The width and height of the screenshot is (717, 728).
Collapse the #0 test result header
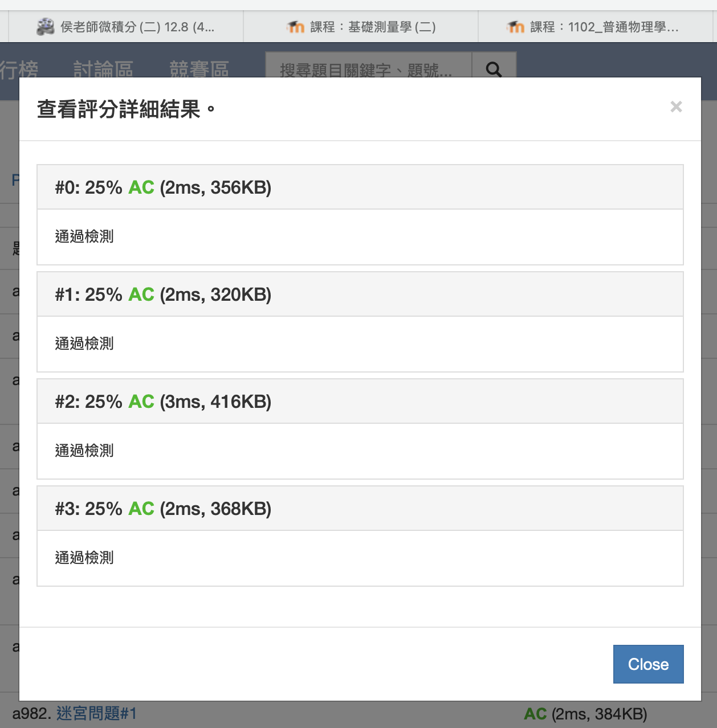coord(360,187)
